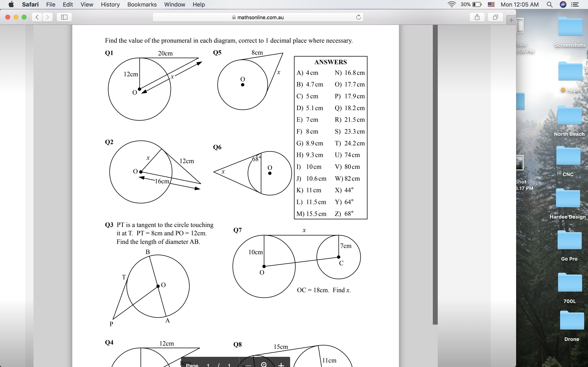588x367 pixels.
Task: Open Notification Center list icon
Action: 575,4
